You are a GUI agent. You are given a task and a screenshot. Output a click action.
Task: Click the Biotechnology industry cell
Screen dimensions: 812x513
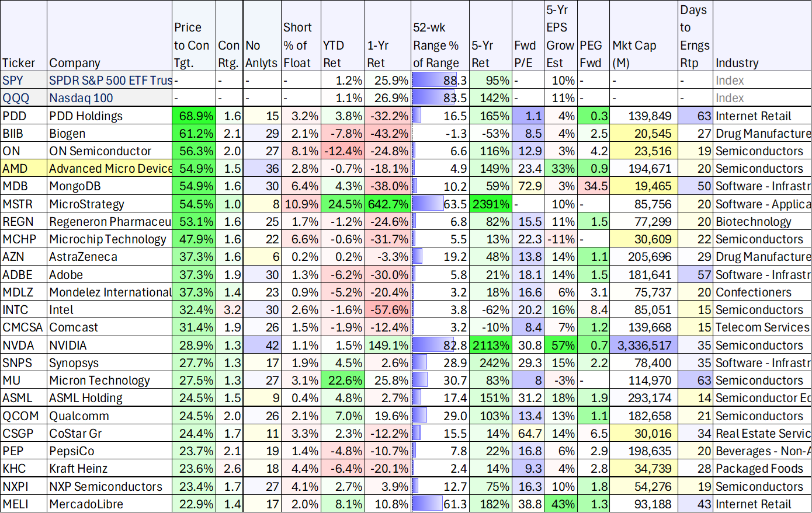click(x=762, y=222)
